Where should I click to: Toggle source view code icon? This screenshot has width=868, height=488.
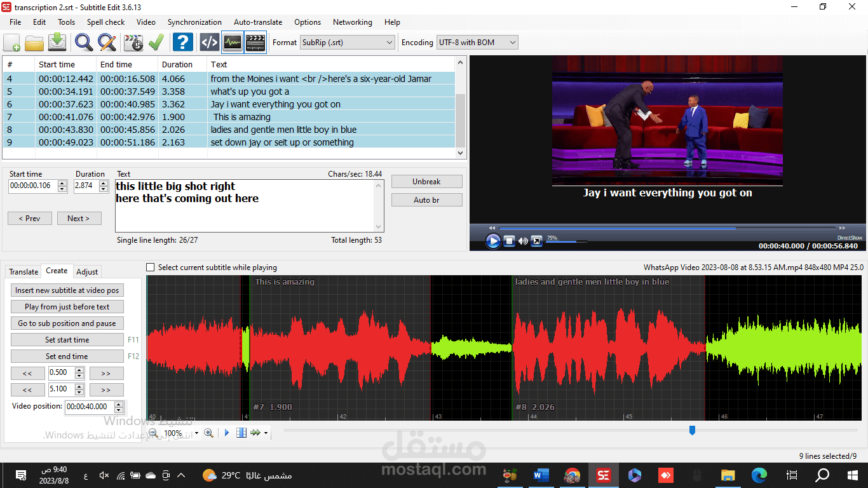point(209,43)
